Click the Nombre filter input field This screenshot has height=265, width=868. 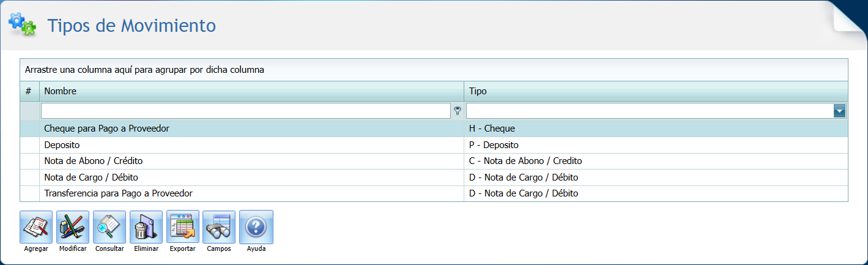click(x=246, y=111)
